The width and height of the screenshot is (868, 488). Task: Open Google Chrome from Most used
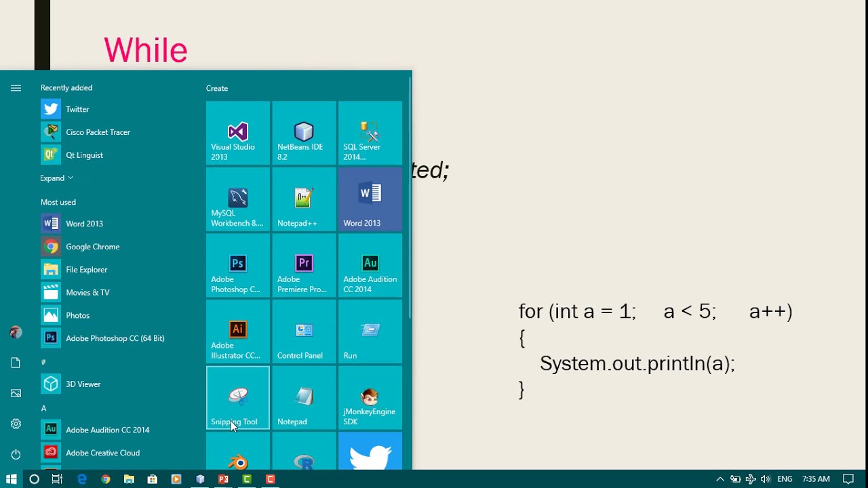(115, 247)
